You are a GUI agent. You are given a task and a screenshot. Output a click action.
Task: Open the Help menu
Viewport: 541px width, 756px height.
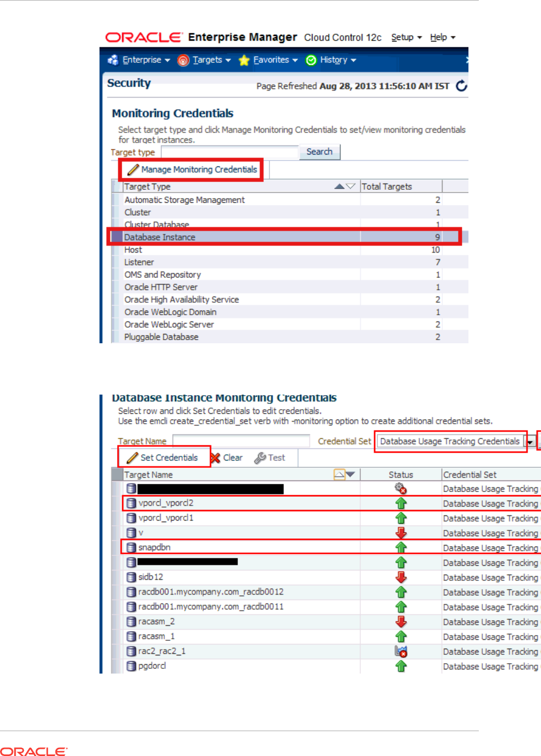tap(443, 37)
